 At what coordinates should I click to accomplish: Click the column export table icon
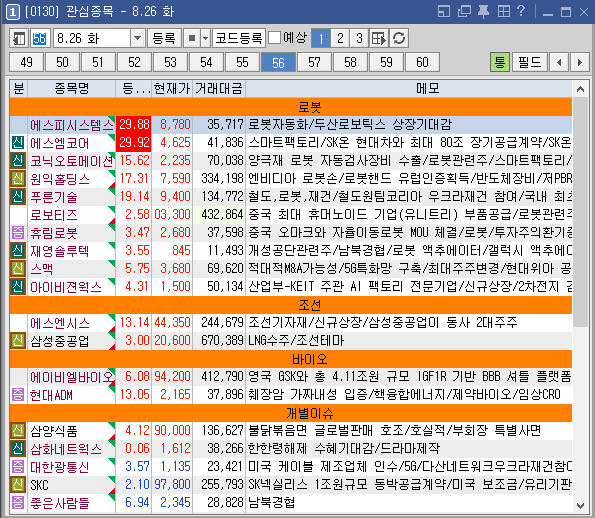click(x=379, y=38)
